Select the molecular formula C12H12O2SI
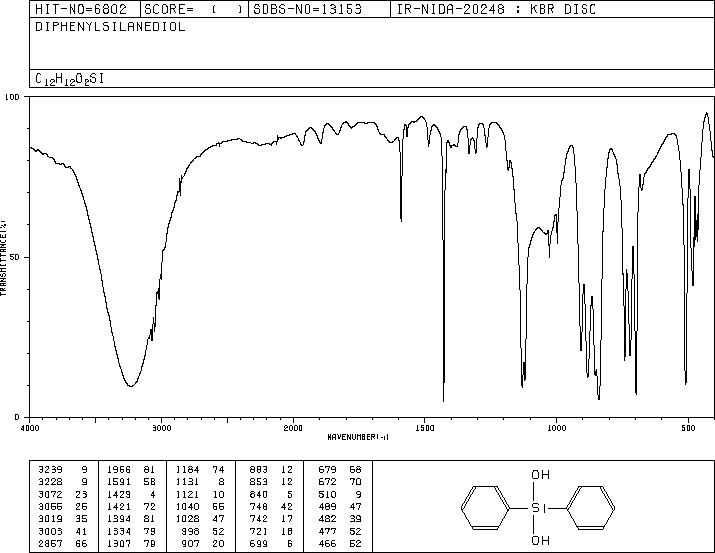This screenshot has width=715, height=553. [70, 79]
